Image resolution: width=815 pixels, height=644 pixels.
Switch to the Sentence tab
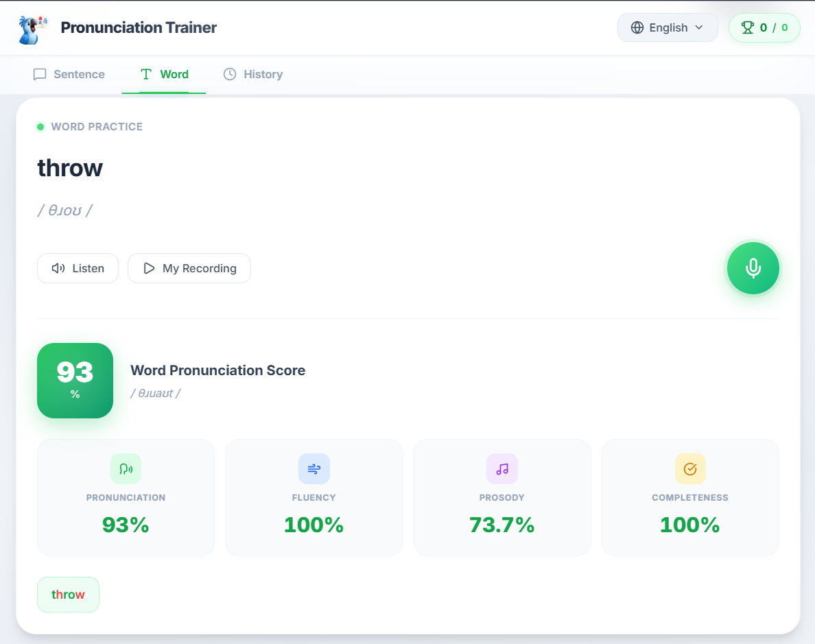(69, 74)
